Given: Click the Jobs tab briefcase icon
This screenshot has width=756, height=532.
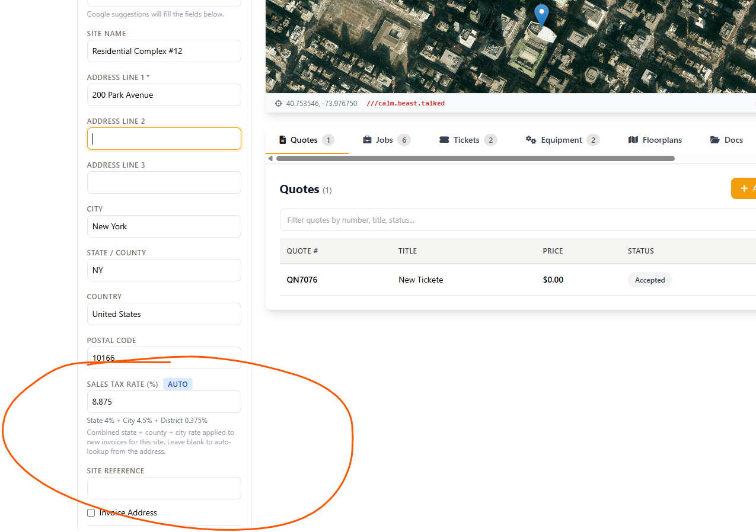Looking at the screenshot, I should (x=367, y=140).
